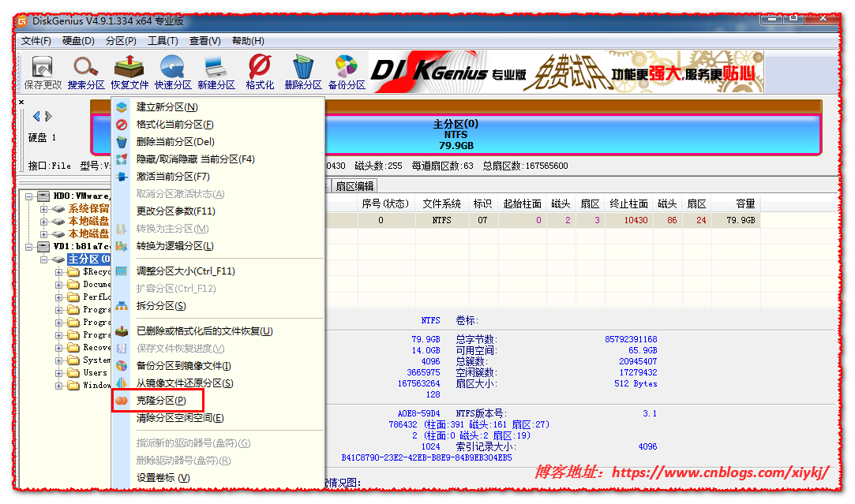Expand the Docume folder node
This screenshot has height=504, width=855.
point(58,285)
